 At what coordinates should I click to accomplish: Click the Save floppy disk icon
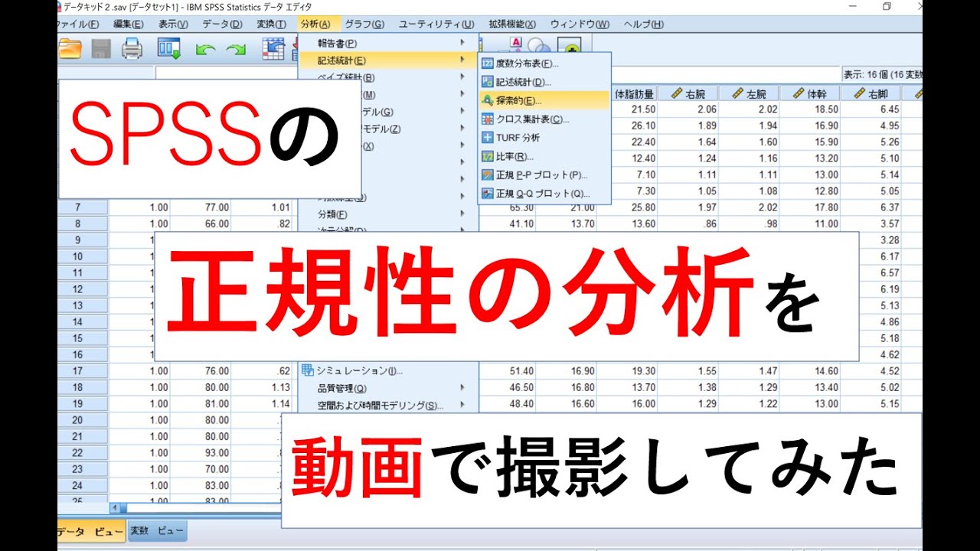(101, 48)
